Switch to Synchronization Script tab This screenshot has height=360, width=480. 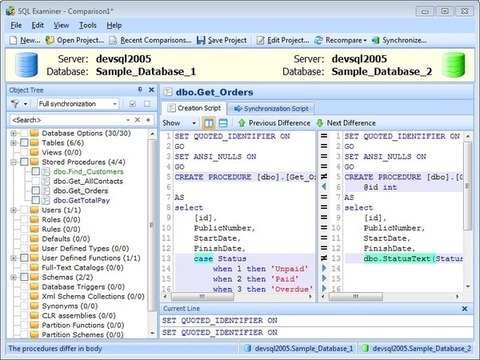[271, 109]
